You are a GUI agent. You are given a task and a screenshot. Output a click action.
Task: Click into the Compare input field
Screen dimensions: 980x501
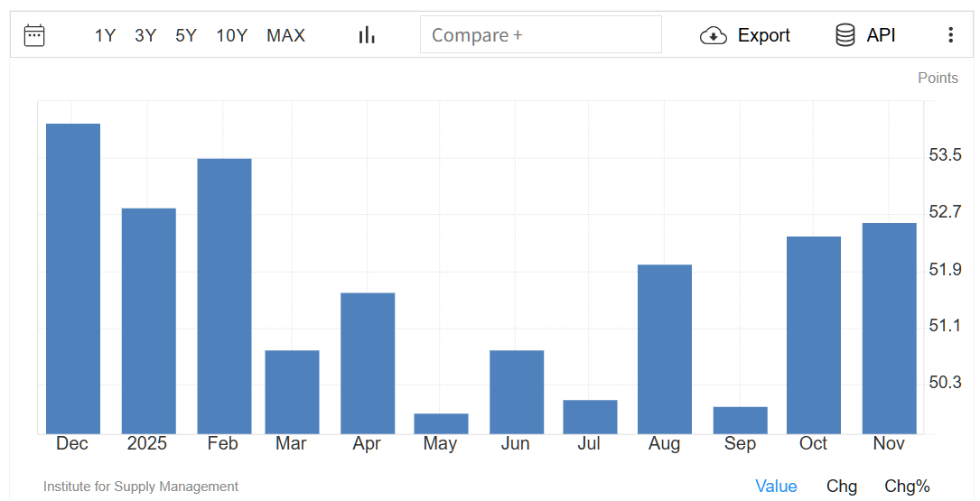click(x=540, y=35)
